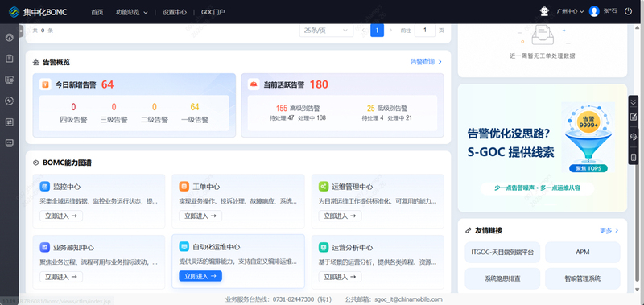Viewport: 644px width, 305px height.
Task: Open the floating headset support icon
Action: (634, 137)
